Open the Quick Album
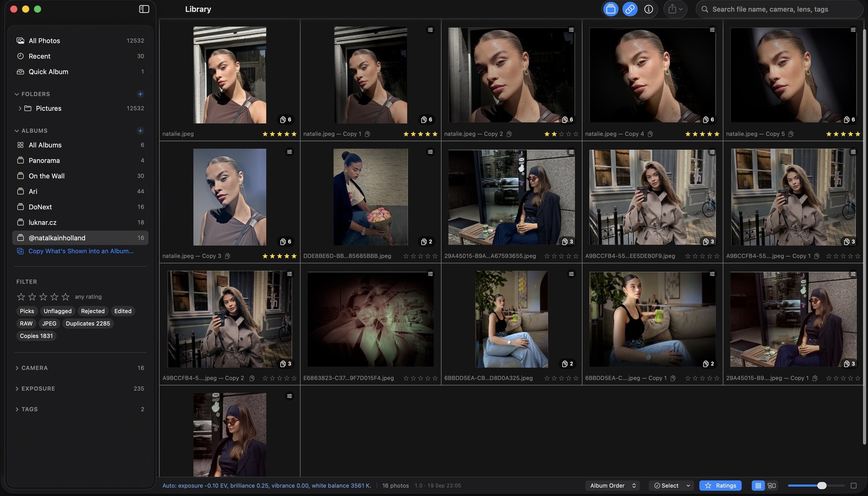Screen dimensions: 868x496 [x=80, y=72]
